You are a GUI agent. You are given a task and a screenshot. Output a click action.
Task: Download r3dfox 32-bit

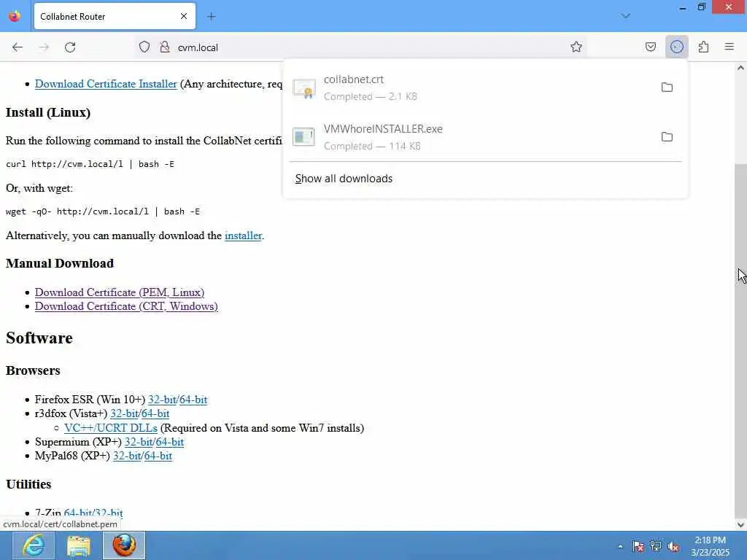124,413
